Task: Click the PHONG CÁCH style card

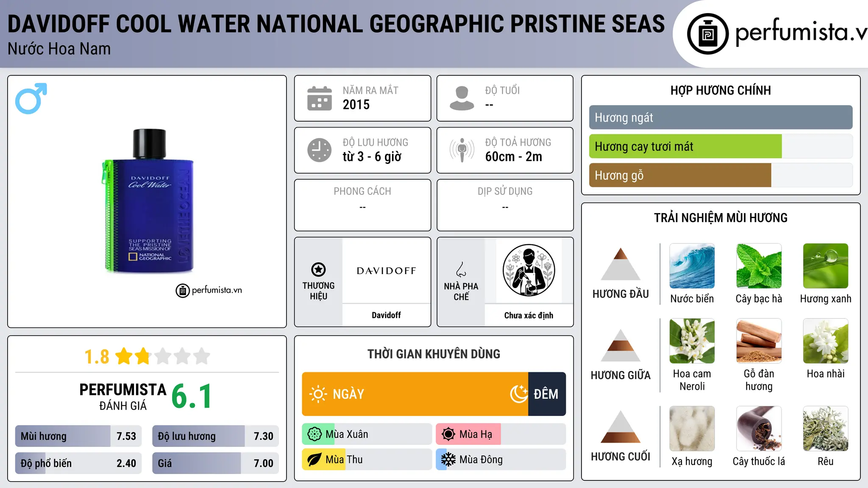Action: coord(362,205)
